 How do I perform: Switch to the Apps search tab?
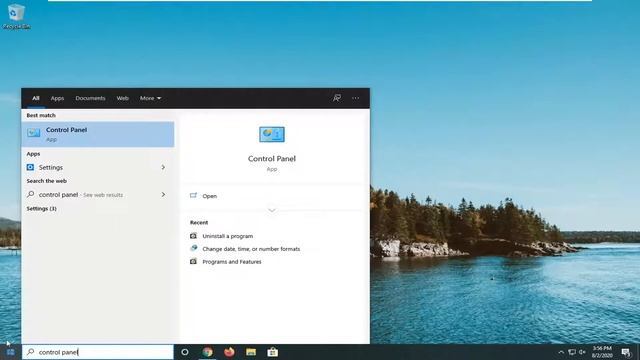coord(57,98)
